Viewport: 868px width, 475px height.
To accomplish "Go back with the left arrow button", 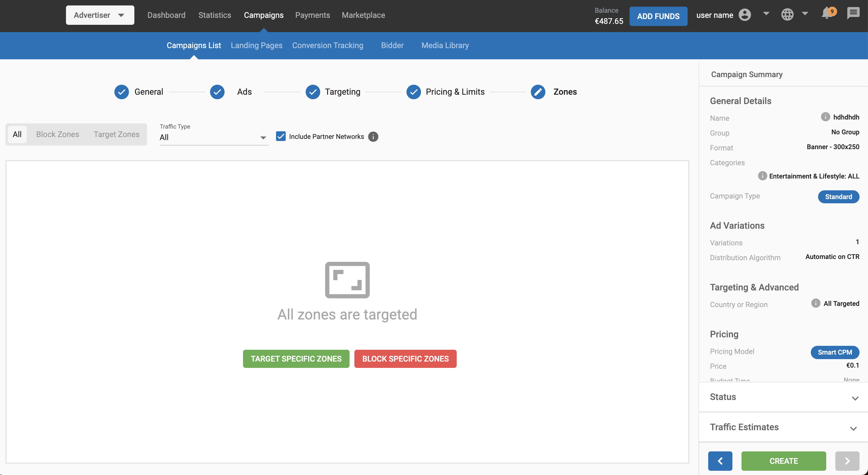I will pos(720,461).
